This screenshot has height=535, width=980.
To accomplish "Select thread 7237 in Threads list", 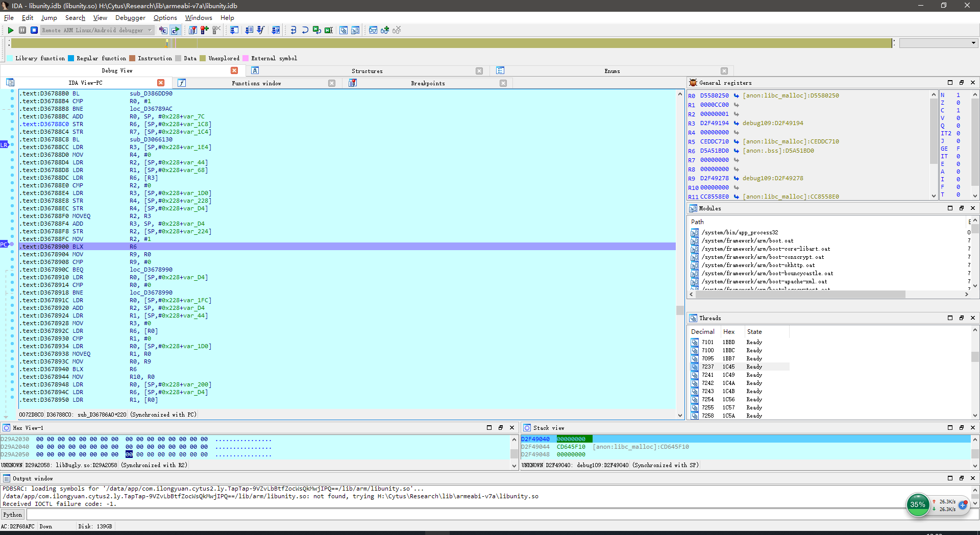I will (x=707, y=367).
